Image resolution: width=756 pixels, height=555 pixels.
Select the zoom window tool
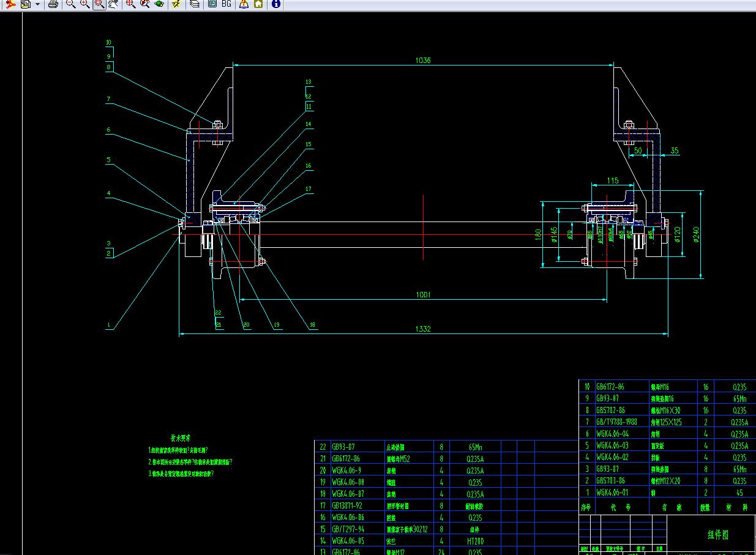(x=99, y=4)
